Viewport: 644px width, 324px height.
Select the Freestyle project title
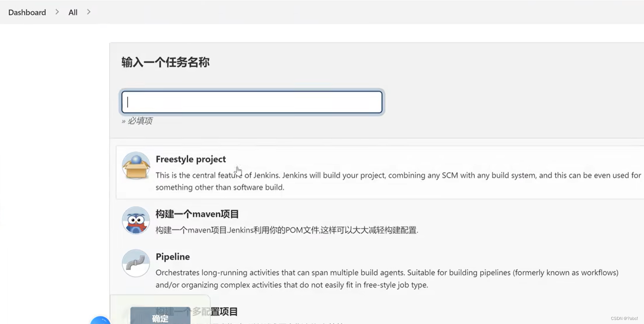coord(191,159)
